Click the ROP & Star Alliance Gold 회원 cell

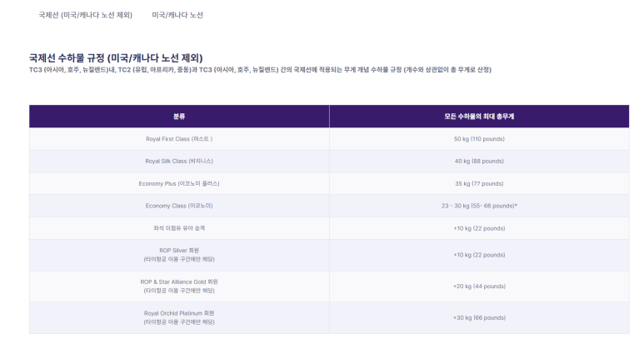pos(179,287)
